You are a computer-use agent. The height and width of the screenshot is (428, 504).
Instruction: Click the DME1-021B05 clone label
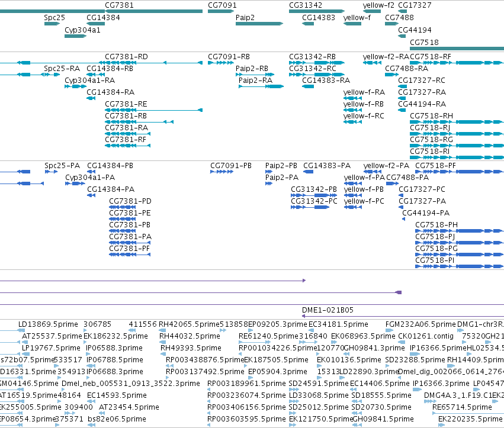point(328,310)
